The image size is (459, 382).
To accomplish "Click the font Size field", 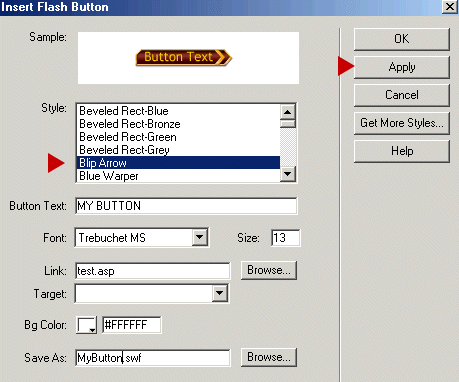I will coord(286,238).
